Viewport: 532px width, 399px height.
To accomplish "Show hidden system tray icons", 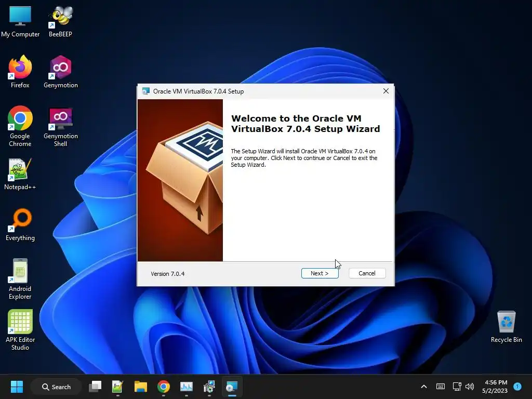I will pos(424,387).
